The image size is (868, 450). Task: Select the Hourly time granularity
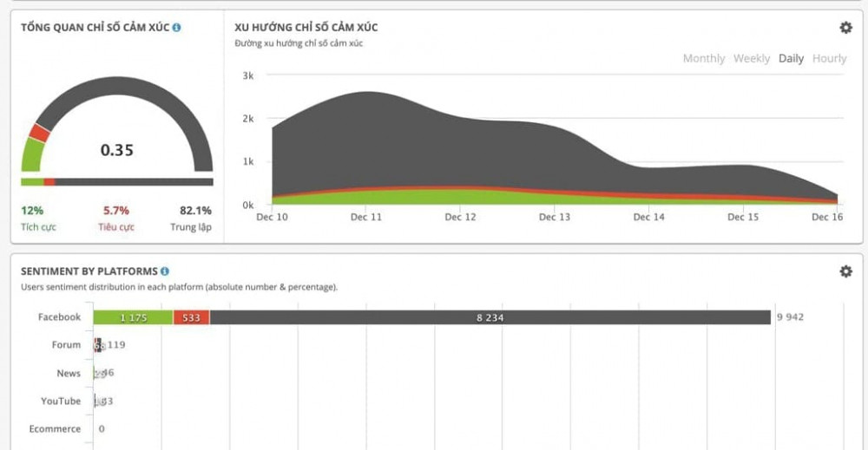(x=829, y=58)
